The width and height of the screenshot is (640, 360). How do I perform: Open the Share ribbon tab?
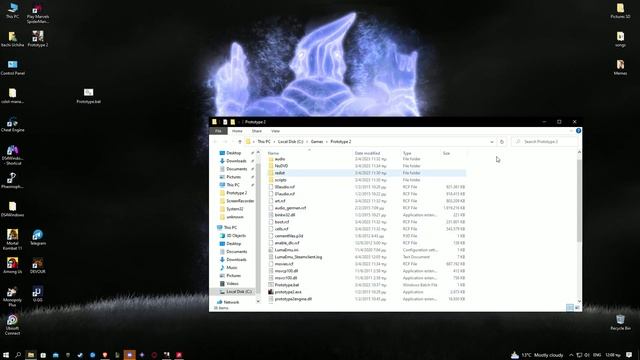pyautogui.click(x=256, y=131)
